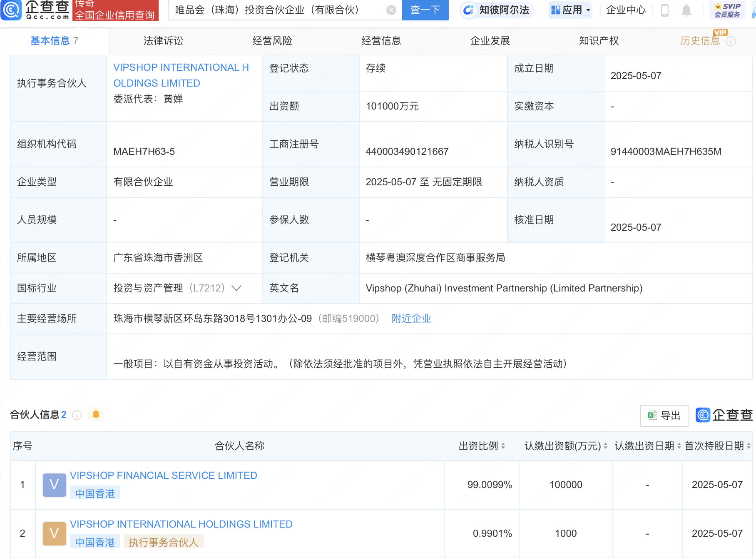Open VIPSHOP FINANCIAL SERVICE LIMITED partner link
Screen dimensions: 756x558
164,475
